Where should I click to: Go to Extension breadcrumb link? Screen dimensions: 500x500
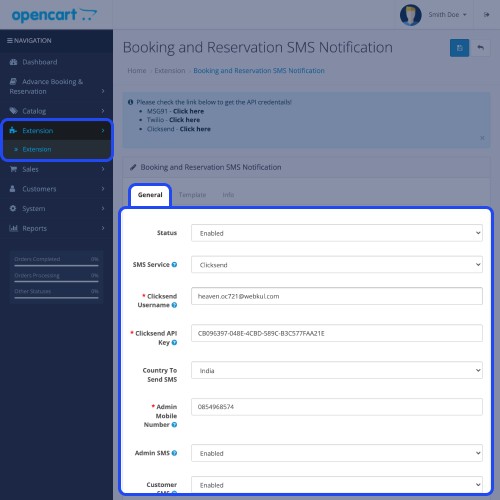[x=170, y=71]
